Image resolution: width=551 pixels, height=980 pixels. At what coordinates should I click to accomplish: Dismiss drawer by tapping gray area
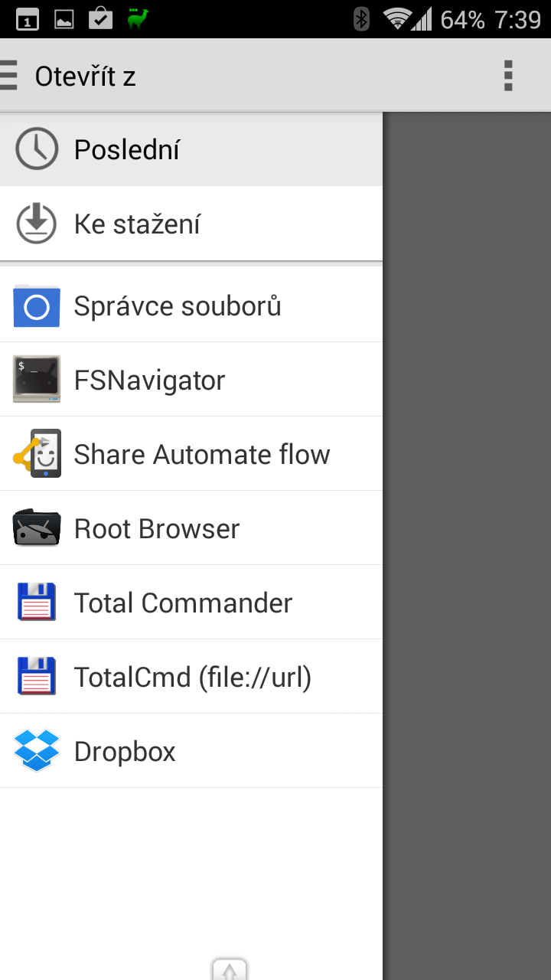[x=467, y=536]
